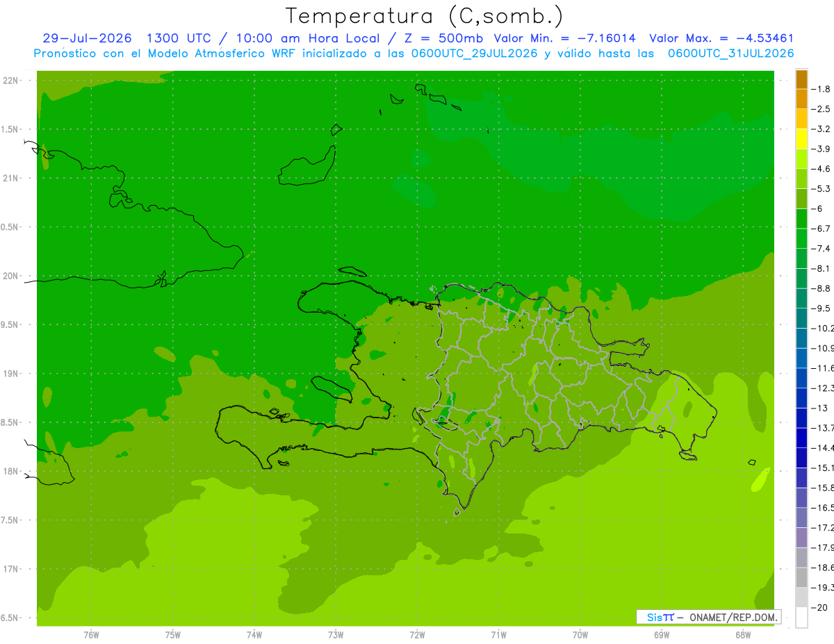Select the "-4.6" legend value
Image resolution: width=834 pixels, height=644 pixels.
(821, 169)
